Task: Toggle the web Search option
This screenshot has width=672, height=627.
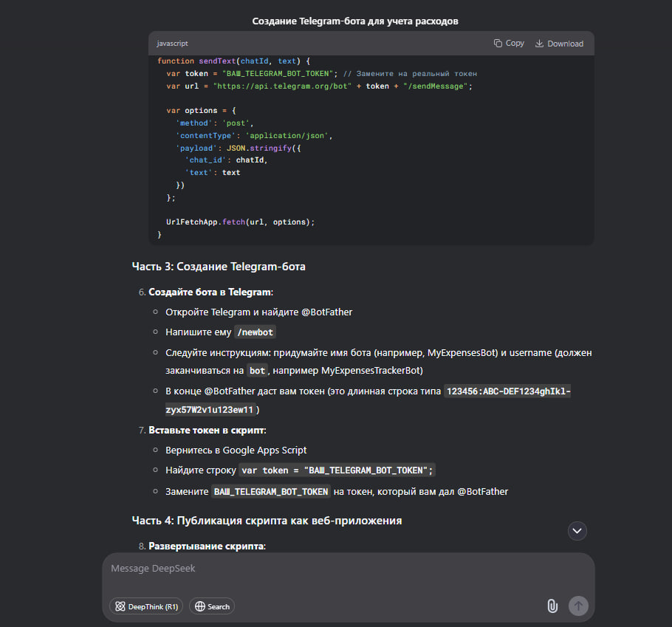Action: pos(212,606)
